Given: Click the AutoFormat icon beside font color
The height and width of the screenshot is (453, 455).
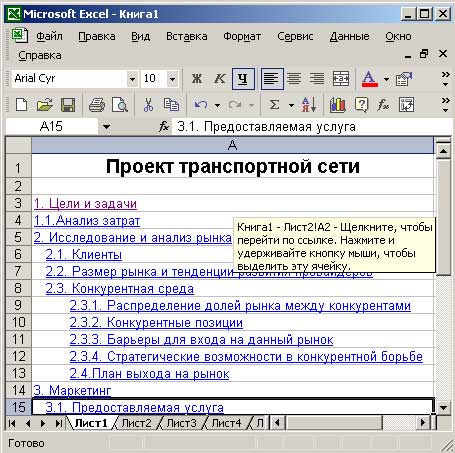Looking at the screenshot, I should (404, 79).
